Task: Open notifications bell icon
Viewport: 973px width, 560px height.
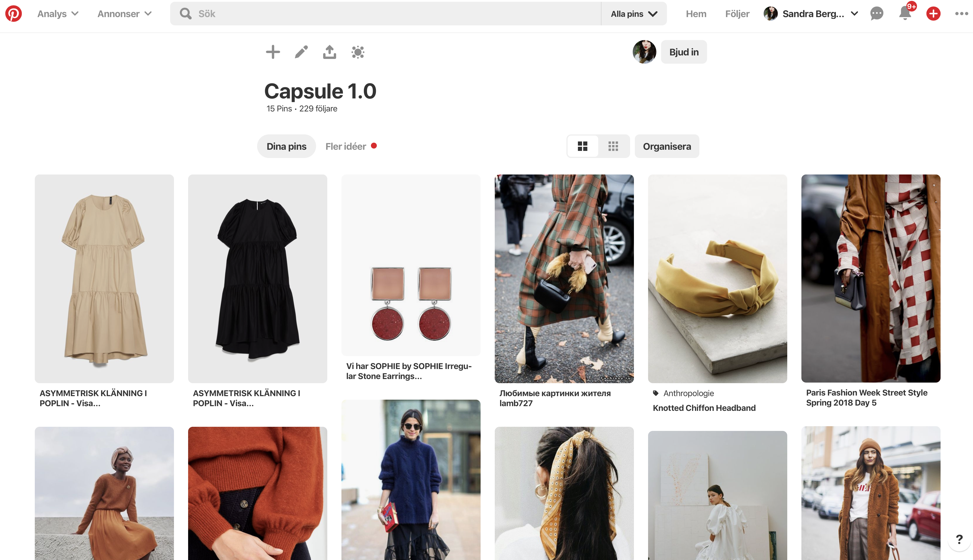Action: 905,13
